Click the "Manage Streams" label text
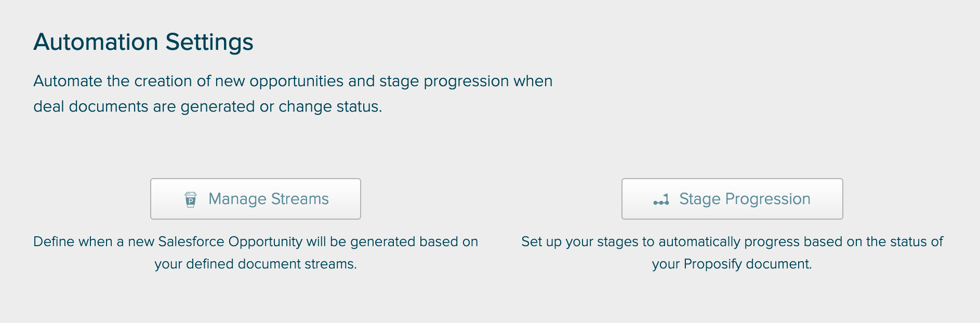980x323 pixels. click(x=268, y=199)
